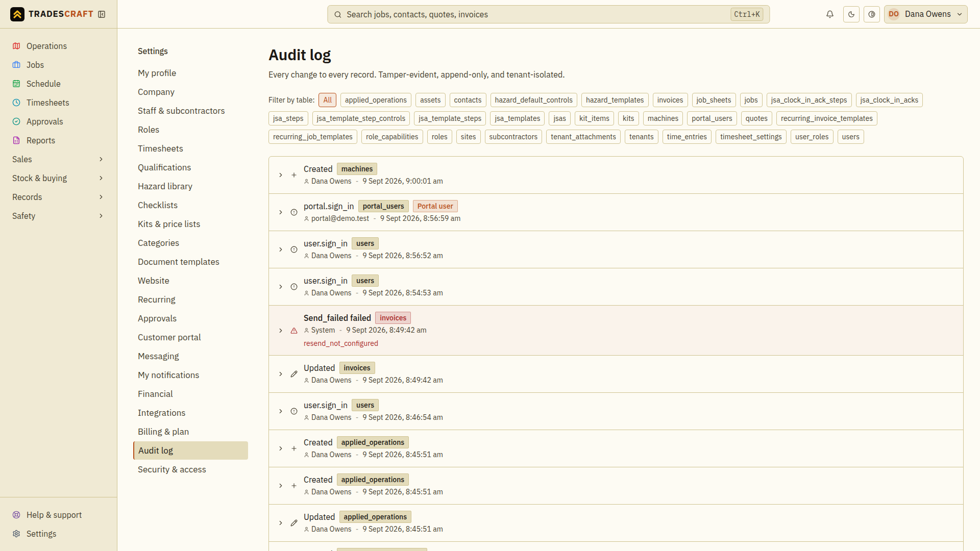Filter by quotes table
The image size is (980, 551).
coord(756,118)
